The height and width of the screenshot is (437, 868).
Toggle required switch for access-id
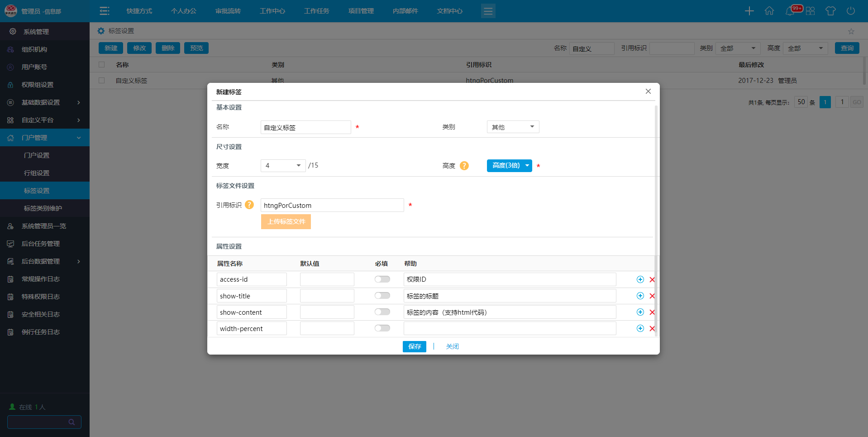coord(382,279)
